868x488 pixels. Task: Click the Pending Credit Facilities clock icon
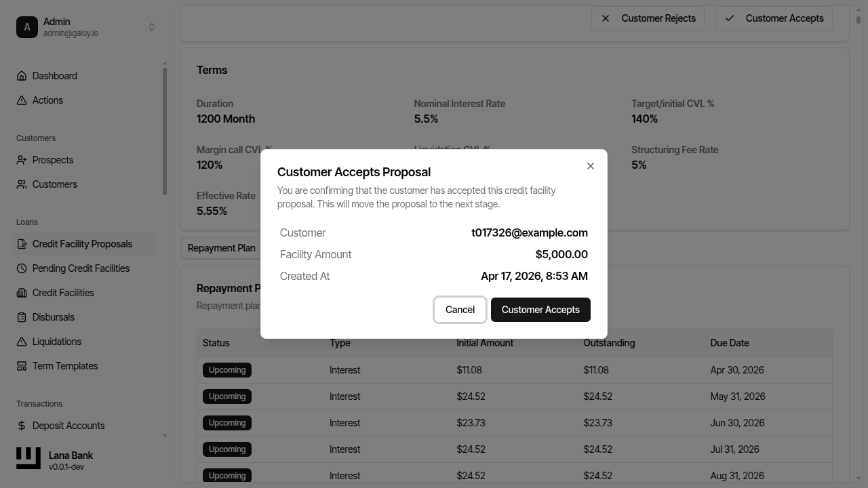[22, 268]
